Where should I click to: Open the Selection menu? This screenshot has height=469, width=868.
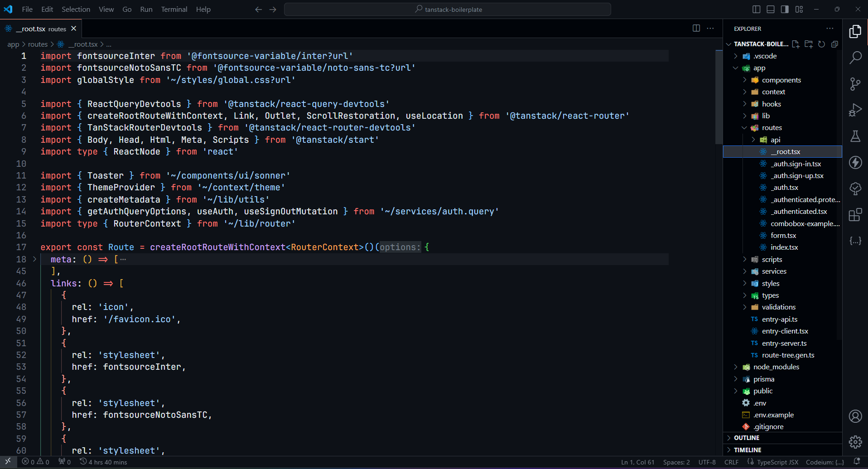[76, 9]
